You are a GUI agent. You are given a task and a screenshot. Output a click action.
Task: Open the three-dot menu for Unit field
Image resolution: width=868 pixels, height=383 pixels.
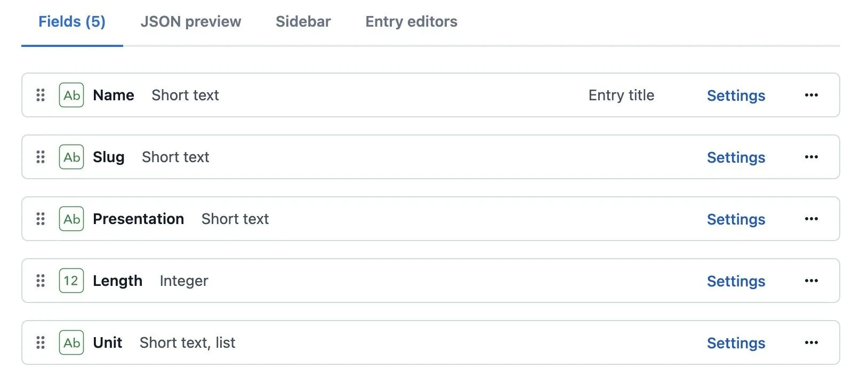(x=811, y=342)
